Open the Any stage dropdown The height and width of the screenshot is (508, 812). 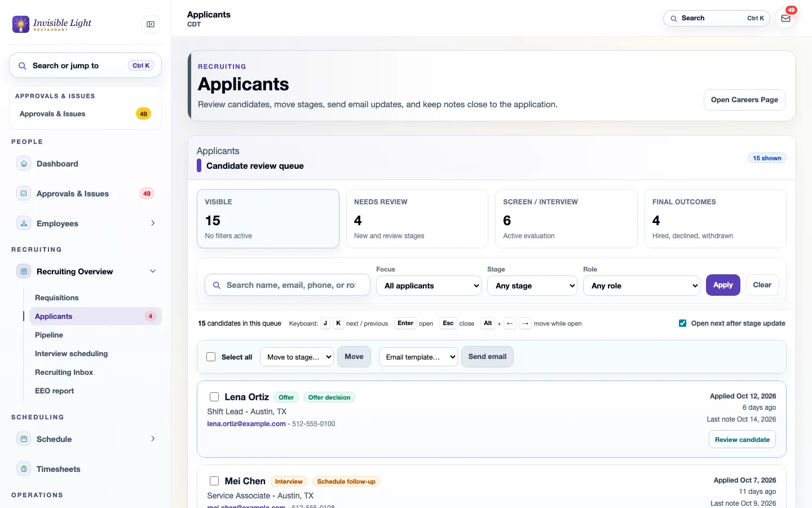pyautogui.click(x=532, y=286)
